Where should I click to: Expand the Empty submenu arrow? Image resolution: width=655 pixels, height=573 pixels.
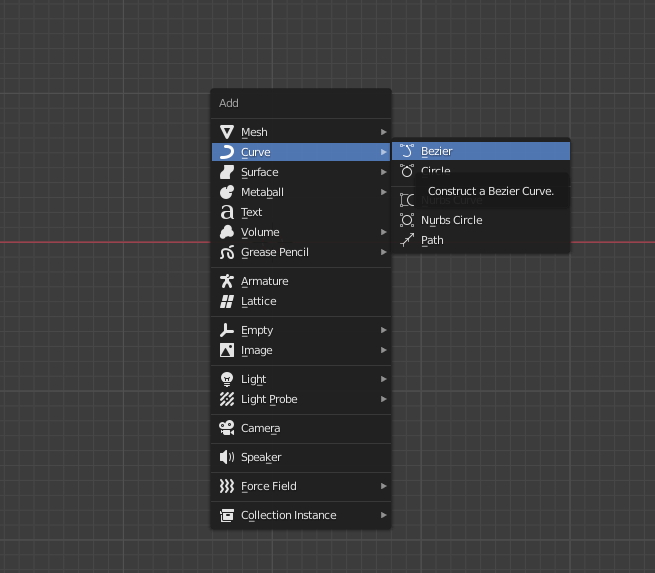383,330
